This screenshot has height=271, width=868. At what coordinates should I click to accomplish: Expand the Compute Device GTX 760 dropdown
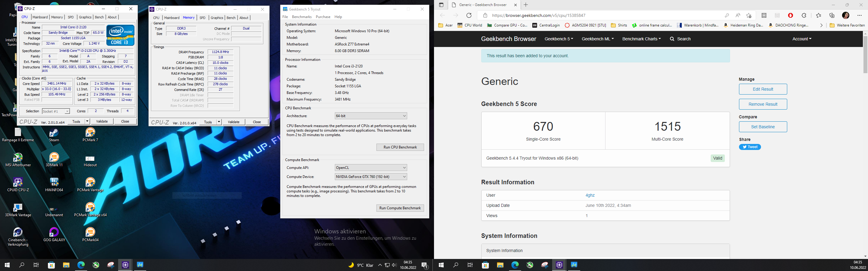pyautogui.click(x=371, y=177)
